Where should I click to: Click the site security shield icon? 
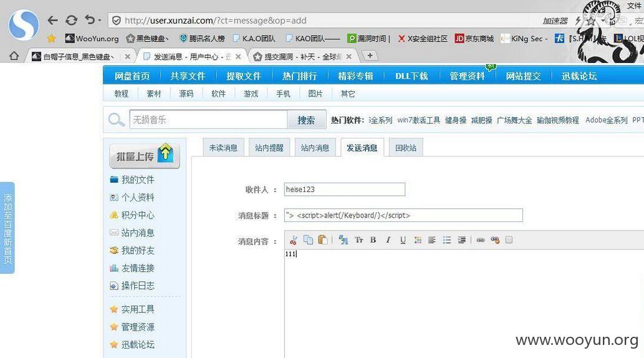117,21
